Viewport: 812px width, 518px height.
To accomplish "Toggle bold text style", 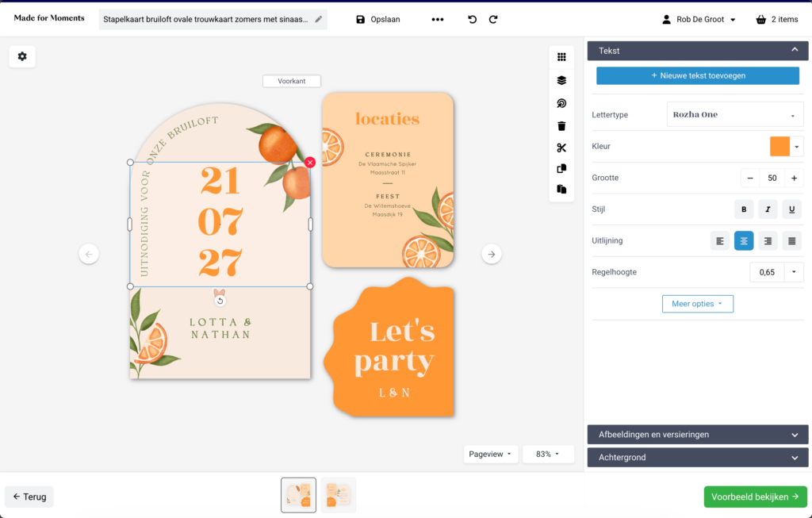I will click(744, 209).
